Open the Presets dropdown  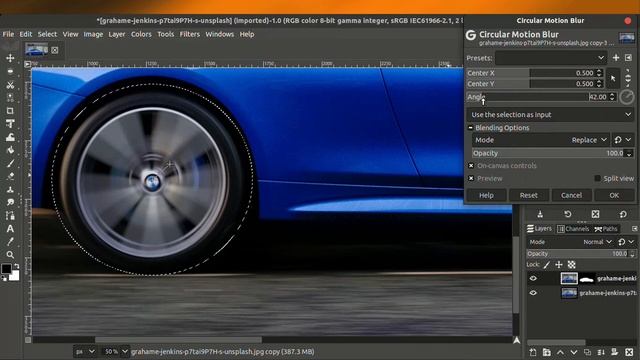tap(551, 58)
